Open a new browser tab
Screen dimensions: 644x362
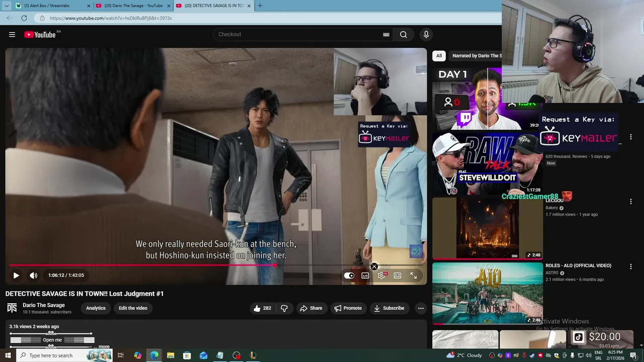click(260, 6)
